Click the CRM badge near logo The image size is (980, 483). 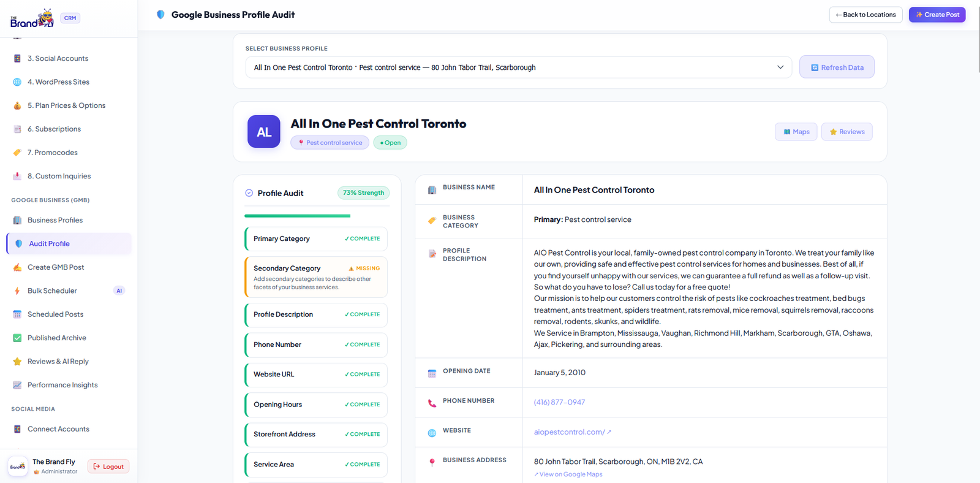click(70, 18)
